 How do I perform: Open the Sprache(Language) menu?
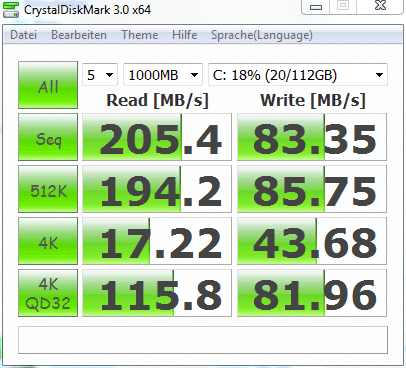(262, 35)
